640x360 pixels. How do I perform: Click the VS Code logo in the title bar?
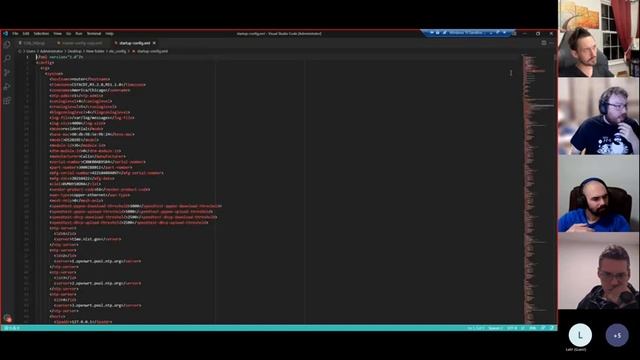coord(6,33)
